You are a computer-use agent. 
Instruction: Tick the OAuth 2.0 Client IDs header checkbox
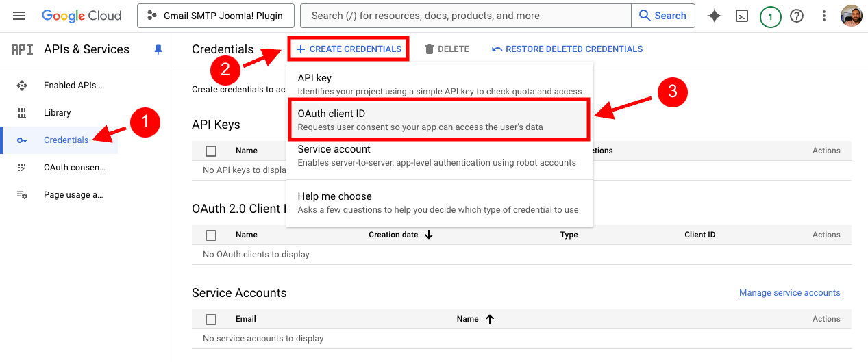211,235
